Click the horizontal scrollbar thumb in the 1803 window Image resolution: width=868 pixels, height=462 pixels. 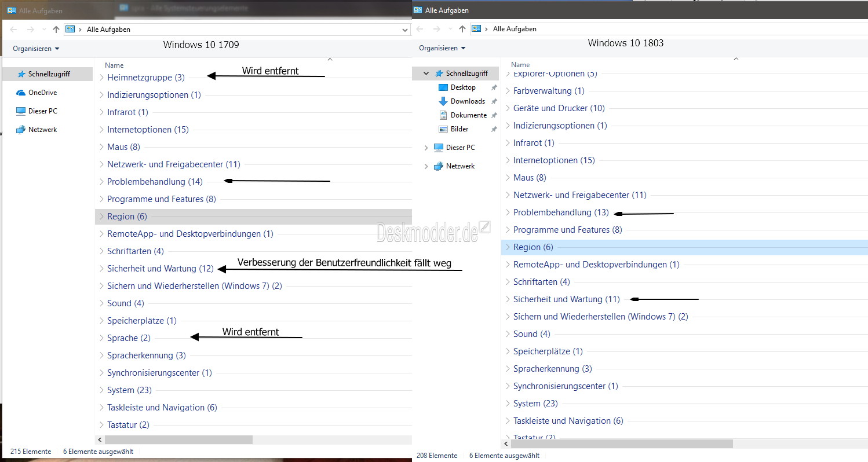pos(622,444)
